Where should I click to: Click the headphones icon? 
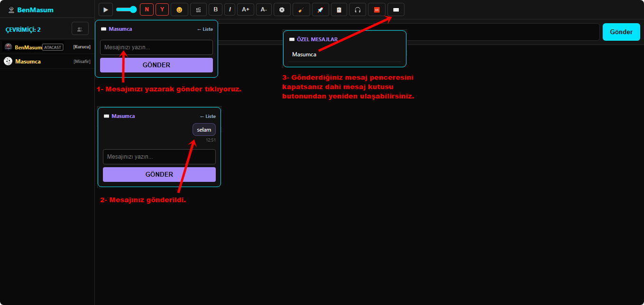click(x=358, y=9)
